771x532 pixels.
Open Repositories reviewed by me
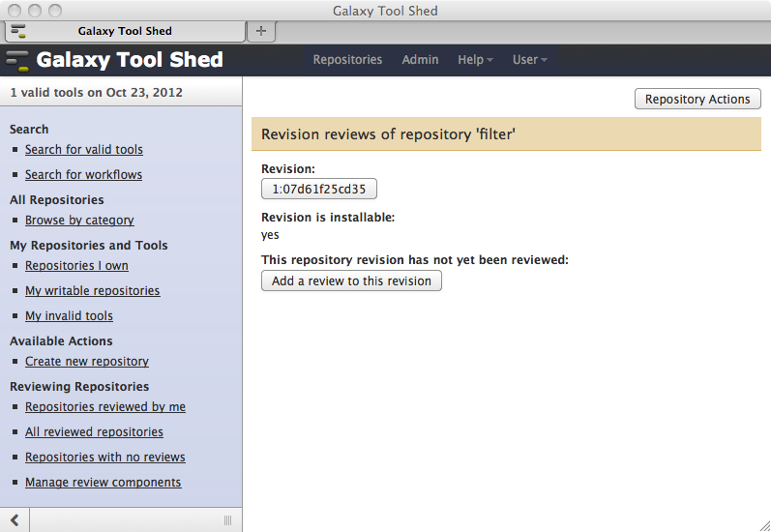pyautogui.click(x=105, y=406)
